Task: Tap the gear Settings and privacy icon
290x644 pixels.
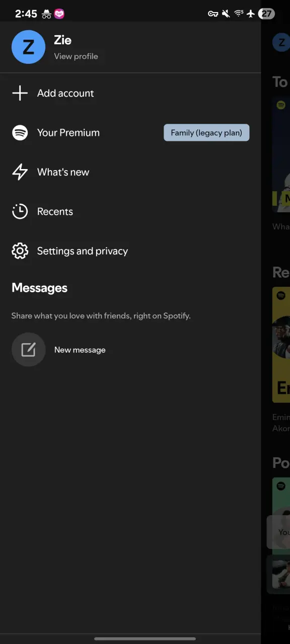Action: point(20,251)
